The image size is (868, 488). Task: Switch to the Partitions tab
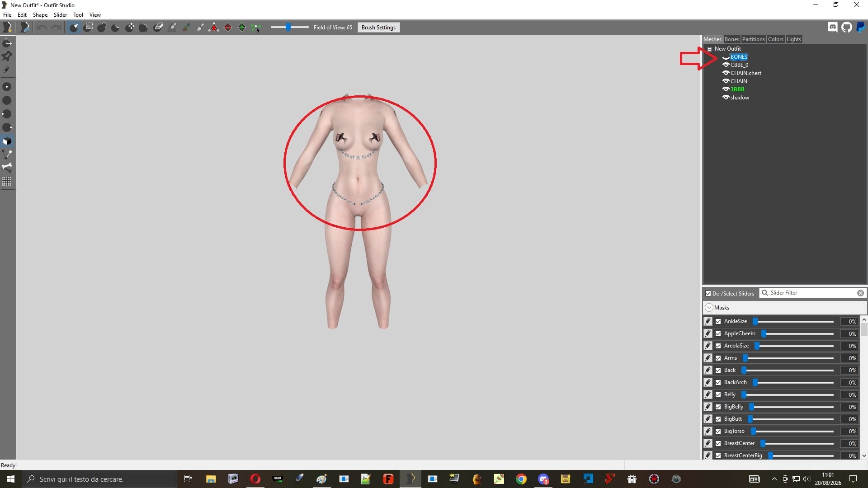tap(753, 39)
